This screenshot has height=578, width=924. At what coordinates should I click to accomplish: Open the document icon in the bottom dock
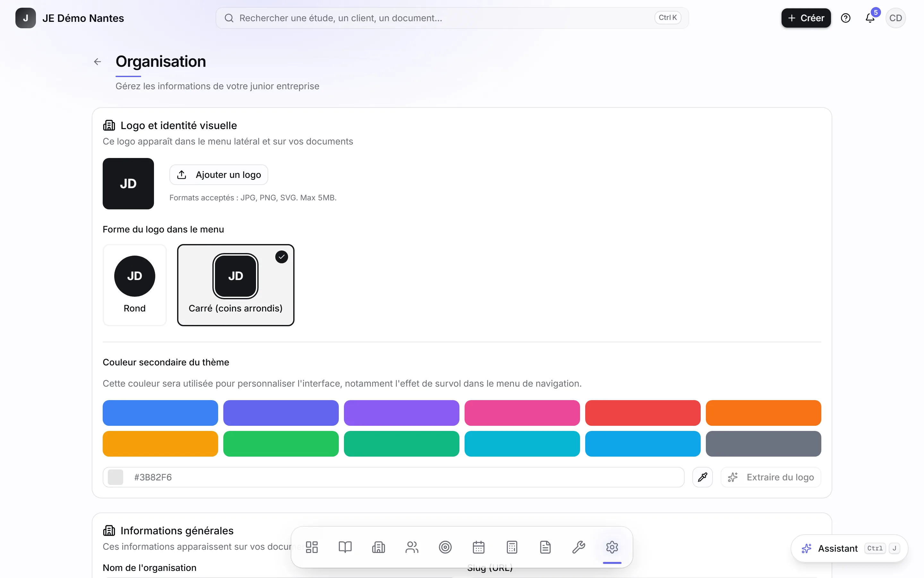coord(546,547)
